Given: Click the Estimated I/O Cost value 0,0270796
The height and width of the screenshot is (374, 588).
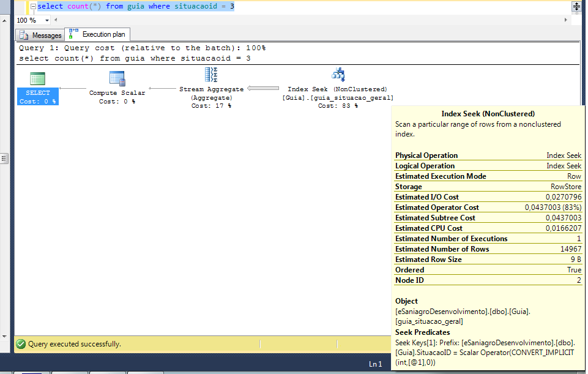Looking at the screenshot, I should coord(564,197).
